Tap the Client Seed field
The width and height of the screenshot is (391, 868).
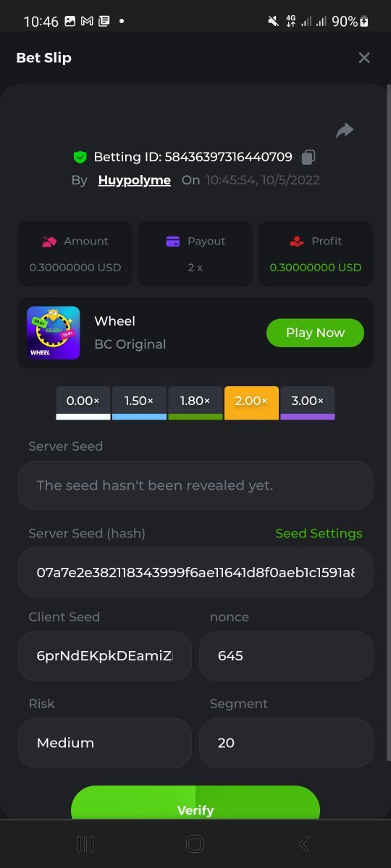[x=105, y=656]
